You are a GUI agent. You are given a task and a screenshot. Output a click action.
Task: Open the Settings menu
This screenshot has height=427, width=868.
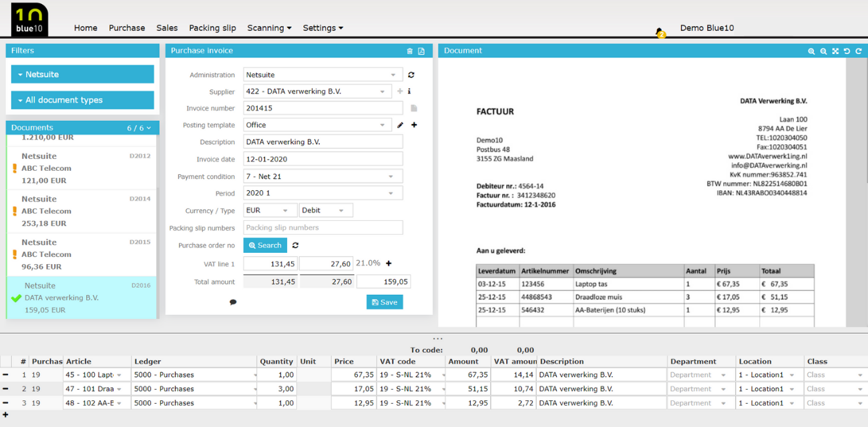(x=322, y=28)
